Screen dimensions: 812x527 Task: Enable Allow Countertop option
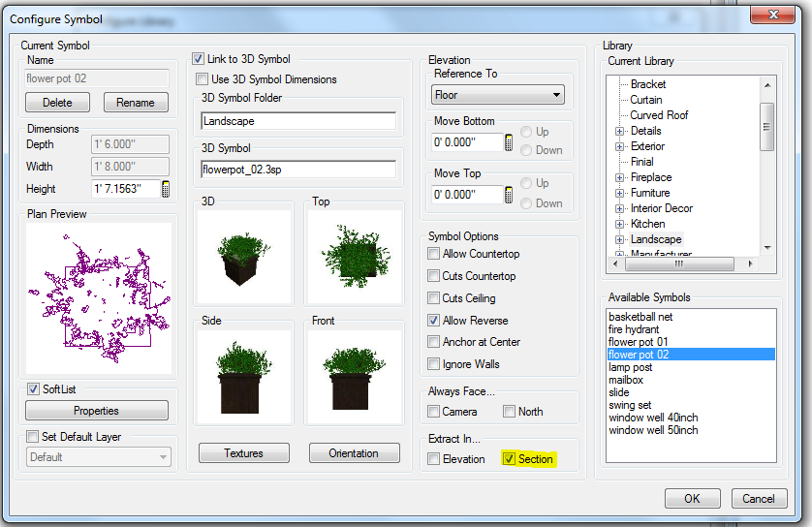[433, 254]
